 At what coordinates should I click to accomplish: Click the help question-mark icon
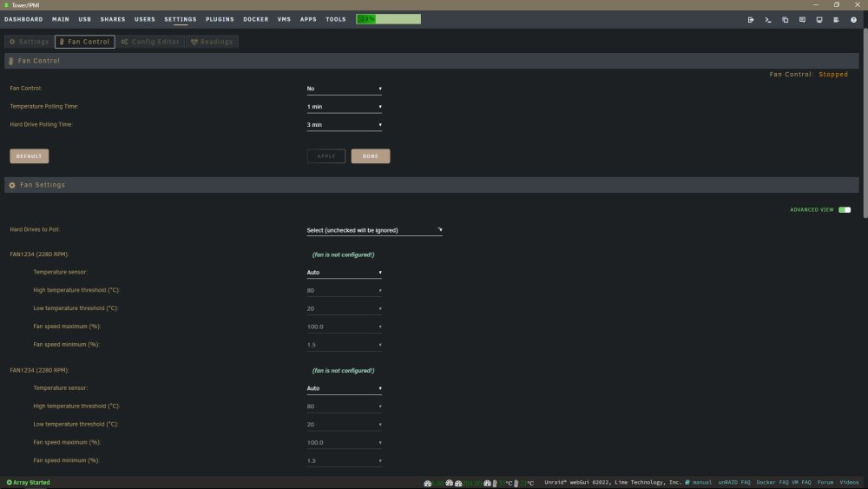click(853, 19)
